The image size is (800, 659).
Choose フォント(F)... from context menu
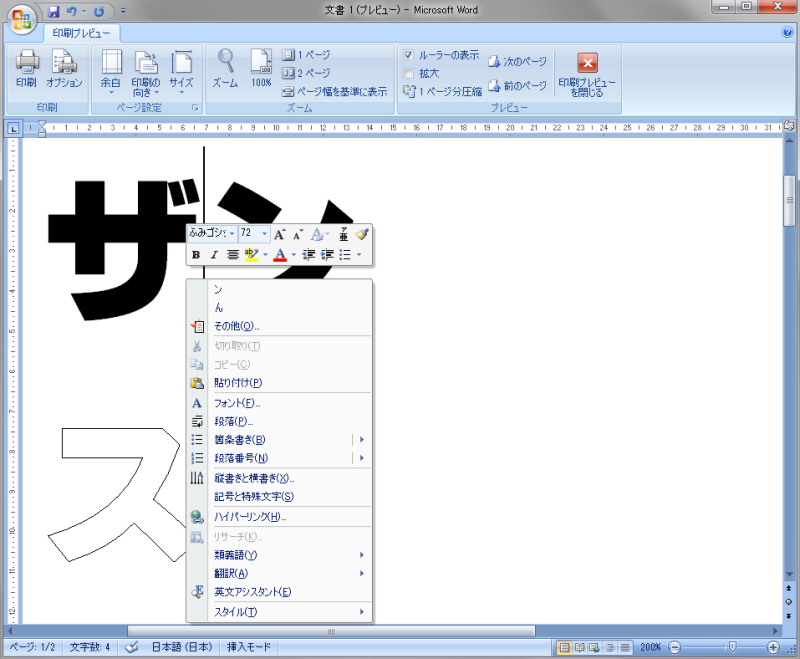point(237,403)
